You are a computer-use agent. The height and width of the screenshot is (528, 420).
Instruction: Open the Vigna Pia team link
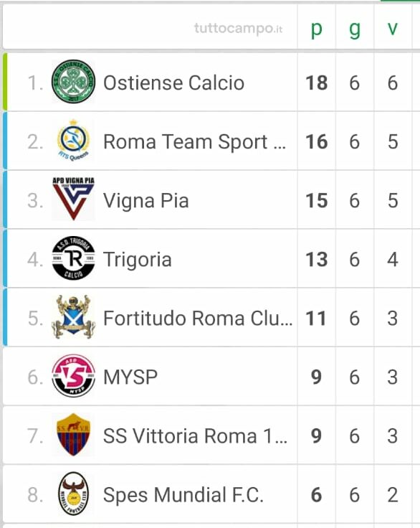click(x=145, y=201)
